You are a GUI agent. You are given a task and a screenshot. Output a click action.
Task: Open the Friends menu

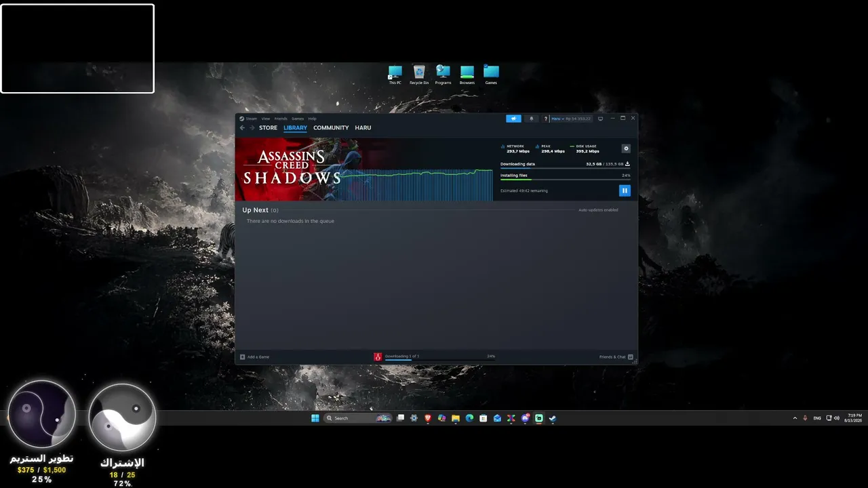281,119
